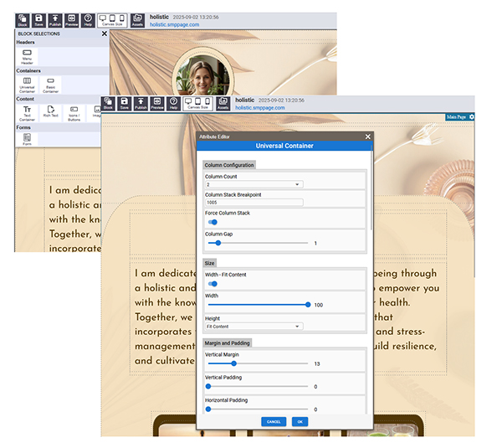502x448 pixels.
Task: Open Assets in back window toolbar
Action: coord(137,20)
